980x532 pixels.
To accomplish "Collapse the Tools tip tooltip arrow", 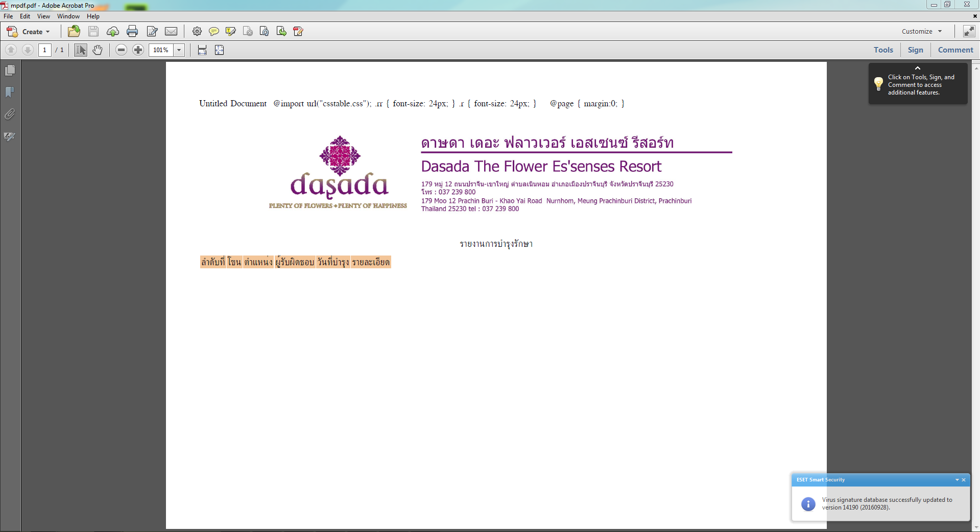I will coord(918,68).
